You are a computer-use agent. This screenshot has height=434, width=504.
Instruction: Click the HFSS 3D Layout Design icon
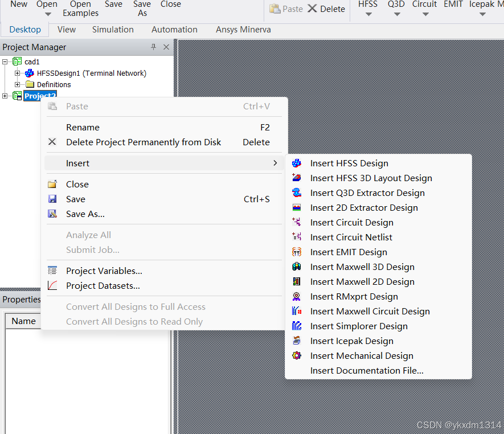(x=296, y=178)
